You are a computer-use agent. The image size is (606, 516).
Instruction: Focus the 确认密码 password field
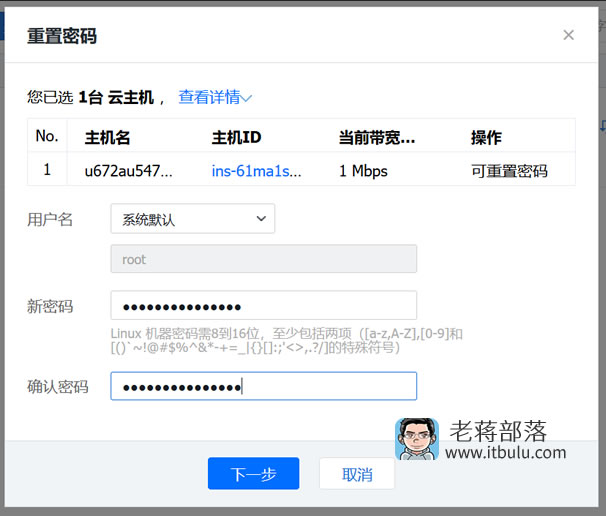(x=263, y=387)
